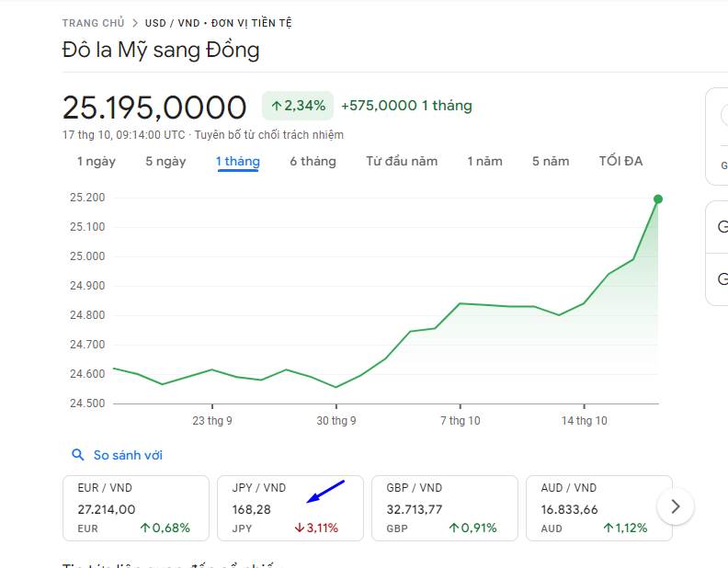Viewport: 728px width, 568px height.
Task: Click the So sánh với compare button
Action: click(x=127, y=455)
